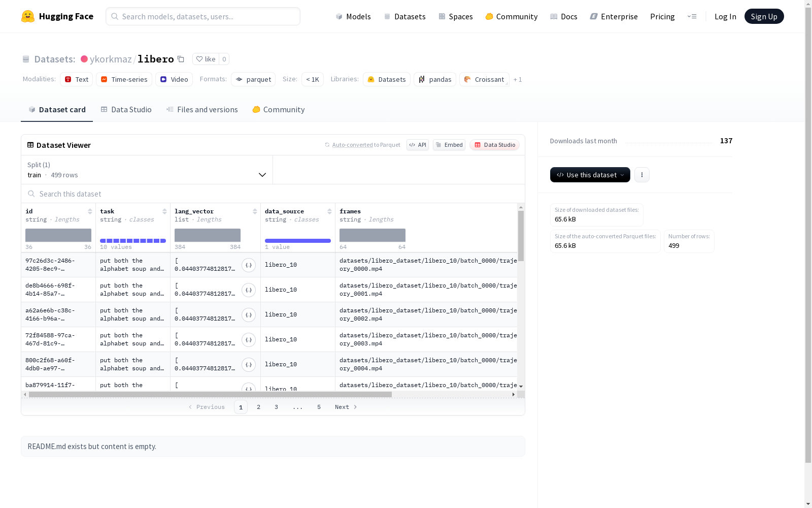The image size is (812, 508).
Task: Open the Pricing page
Action: pyautogui.click(x=662, y=16)
